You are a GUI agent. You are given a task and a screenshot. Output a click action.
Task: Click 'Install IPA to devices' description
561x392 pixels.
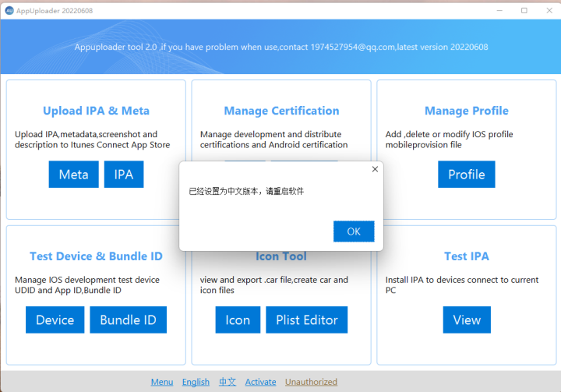[x=462, y=285]
